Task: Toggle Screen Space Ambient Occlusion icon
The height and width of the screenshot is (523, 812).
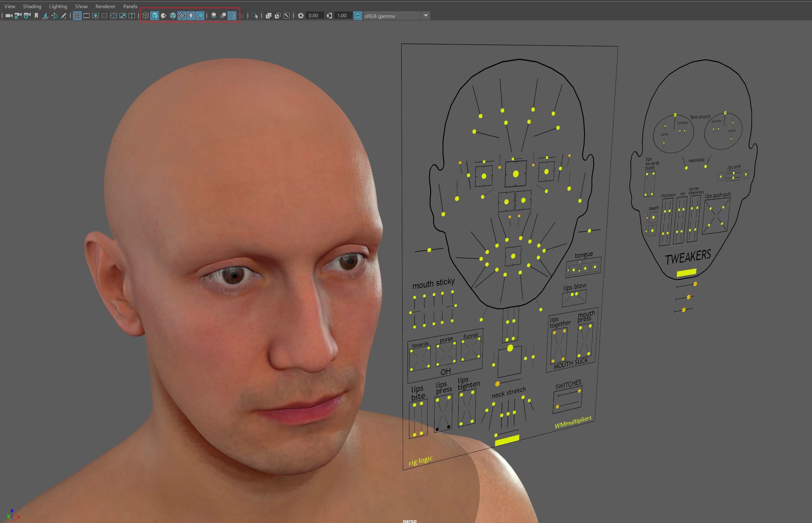Action: (x=214, y=16)
